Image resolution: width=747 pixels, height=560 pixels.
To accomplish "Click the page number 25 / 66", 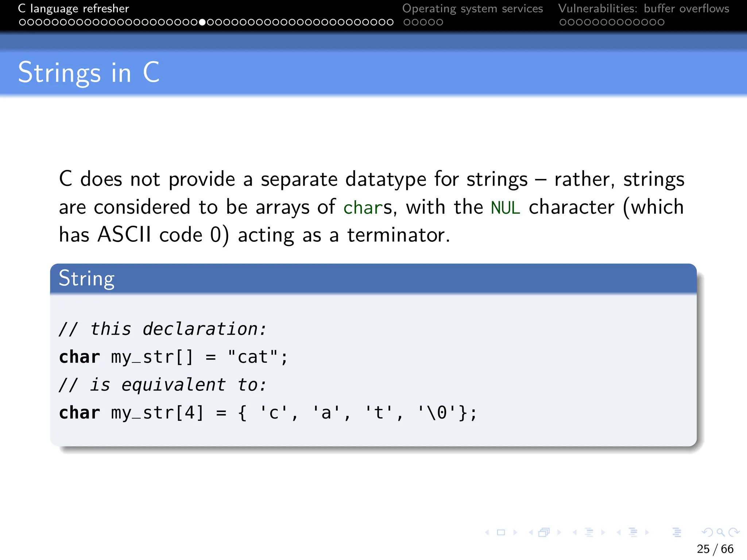I will click(715, 549).
